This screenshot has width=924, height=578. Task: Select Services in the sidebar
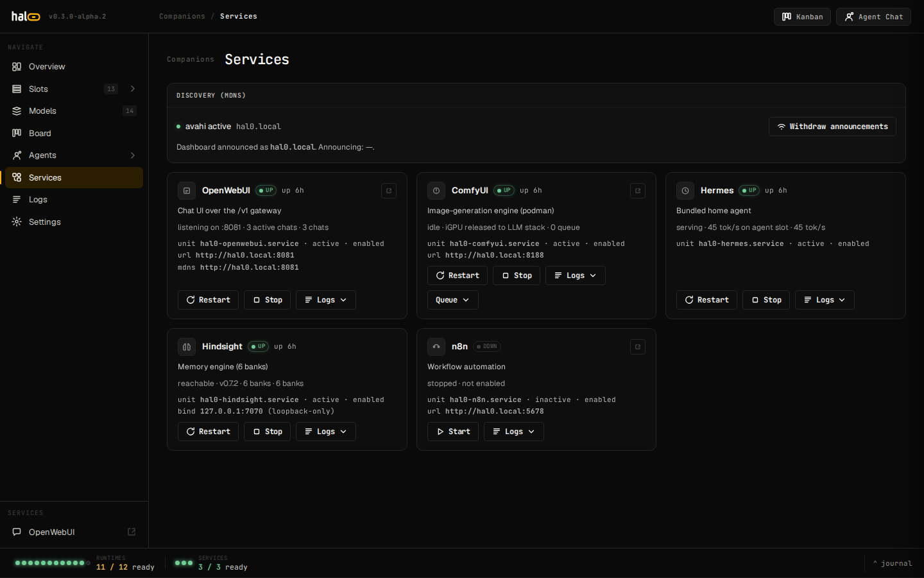click(74, 177)
